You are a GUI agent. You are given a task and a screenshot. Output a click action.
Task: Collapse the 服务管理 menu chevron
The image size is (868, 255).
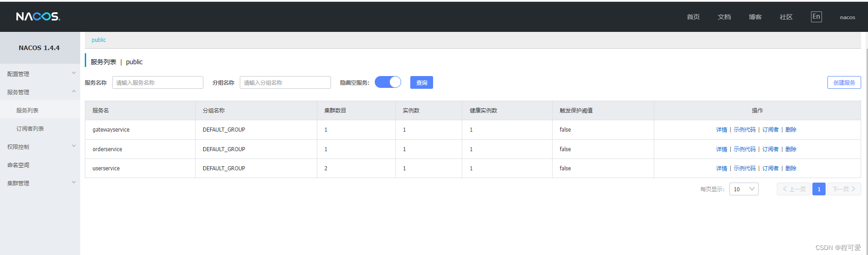74,92
